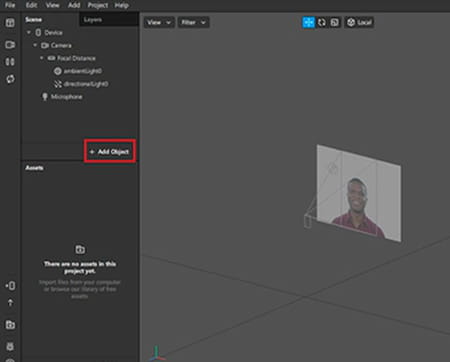Viewport: 450px width, 362px height.
Task: Open the viewport Filter dropdown
Action: click(x=193, y=22)
